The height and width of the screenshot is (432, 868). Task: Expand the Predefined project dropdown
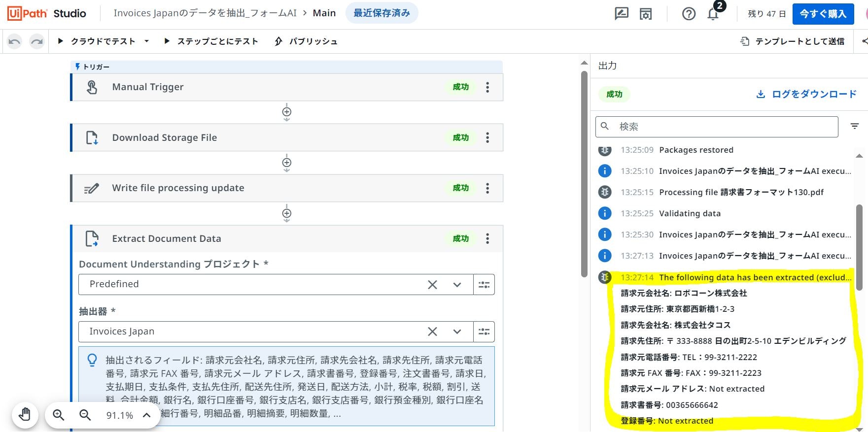click(457, 285)
